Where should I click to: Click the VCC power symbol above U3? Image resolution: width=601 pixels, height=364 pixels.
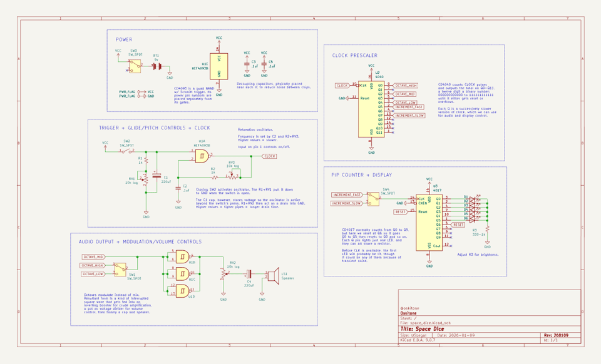(429, 181)
